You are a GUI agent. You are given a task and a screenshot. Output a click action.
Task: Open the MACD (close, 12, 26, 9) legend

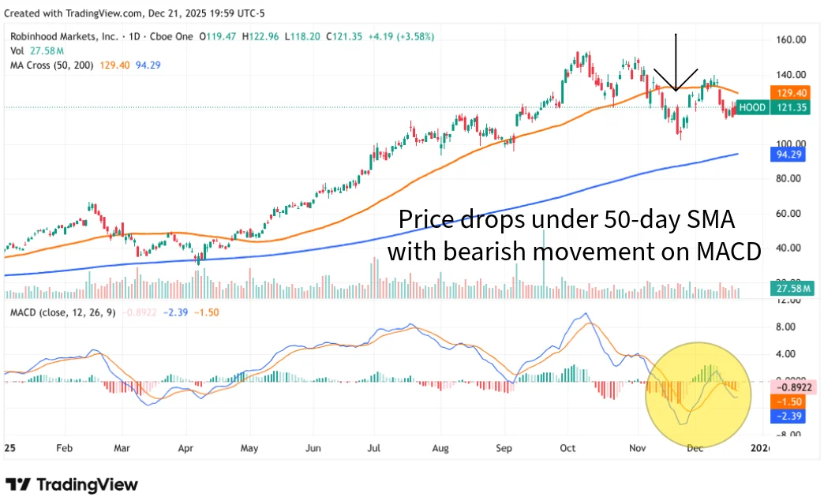click(63, 312)
